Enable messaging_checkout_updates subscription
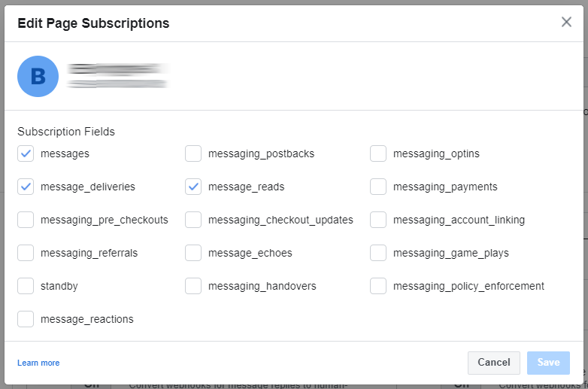The image size is (588, 389). (193, 220)
